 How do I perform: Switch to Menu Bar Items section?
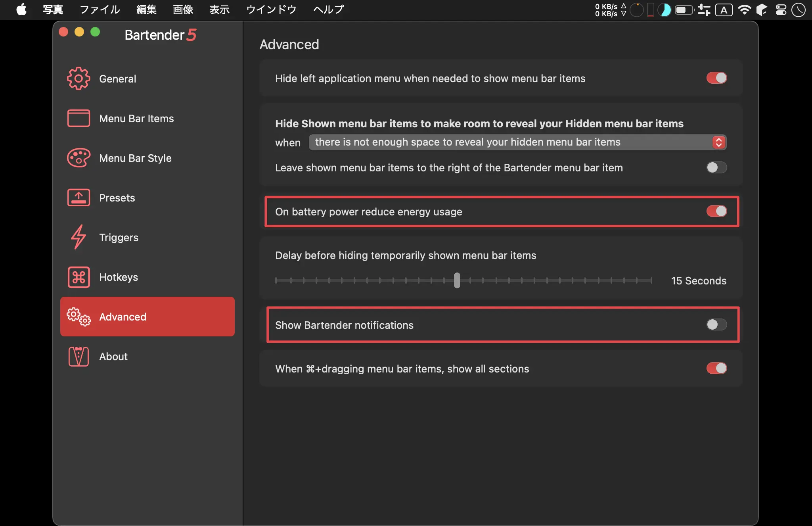[147, 118]
